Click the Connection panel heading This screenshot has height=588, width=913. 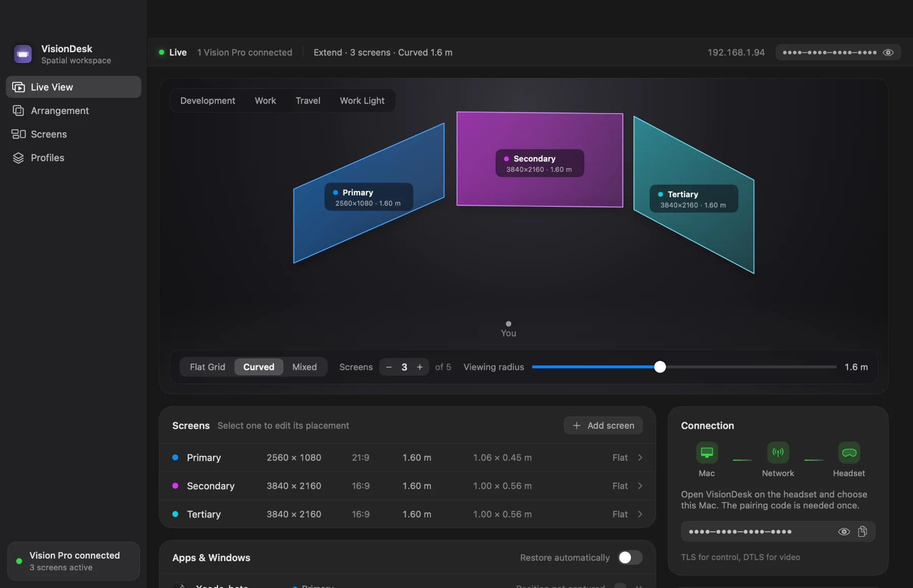tap(708, 426)
